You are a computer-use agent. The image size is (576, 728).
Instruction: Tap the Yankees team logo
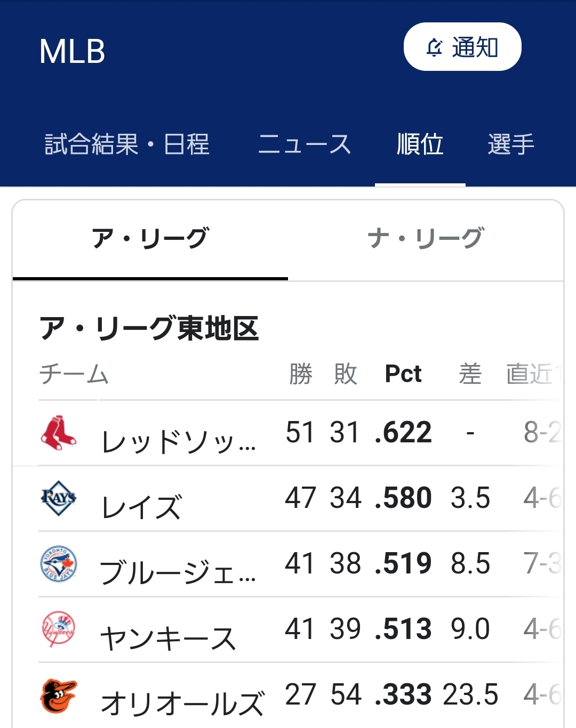59,629
